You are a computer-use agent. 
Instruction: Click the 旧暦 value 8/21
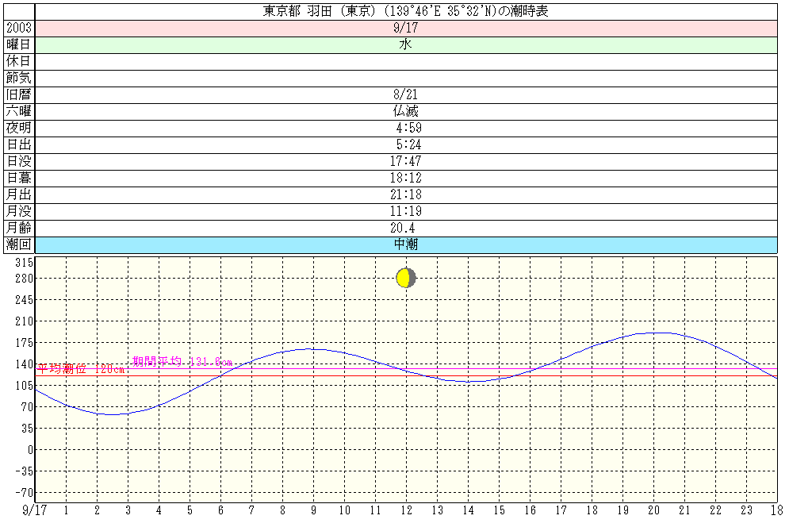point(405,94)
